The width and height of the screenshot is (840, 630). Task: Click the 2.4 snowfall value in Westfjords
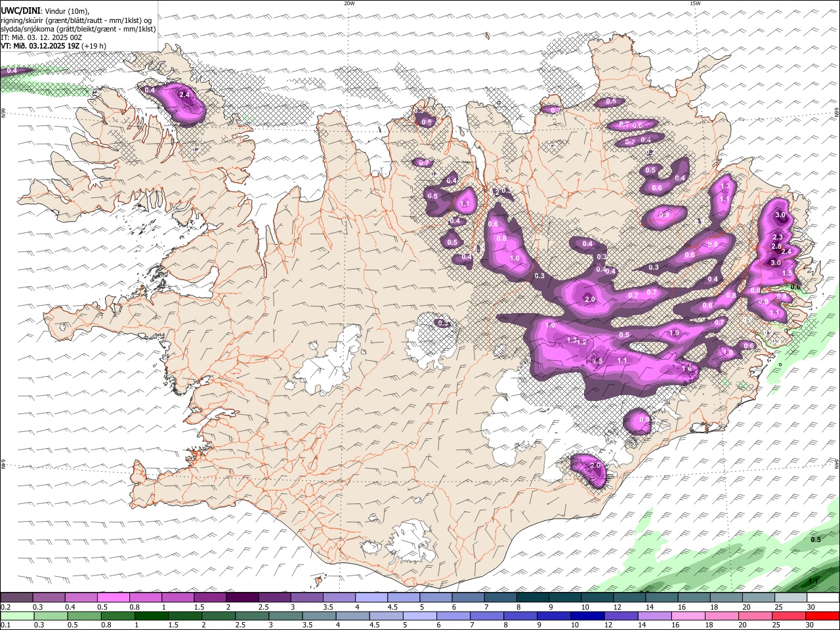click(x=184, y=94)
